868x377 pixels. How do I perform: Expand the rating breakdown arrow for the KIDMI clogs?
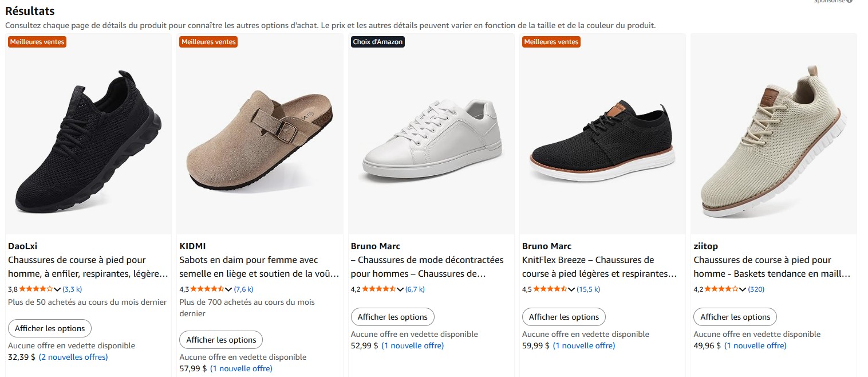[228, 289]
